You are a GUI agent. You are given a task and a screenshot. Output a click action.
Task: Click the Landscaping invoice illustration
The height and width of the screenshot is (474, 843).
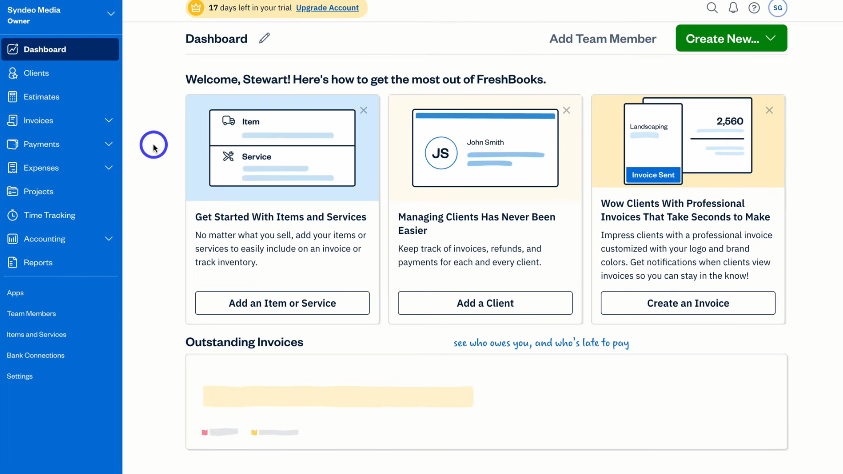(688, 141)
